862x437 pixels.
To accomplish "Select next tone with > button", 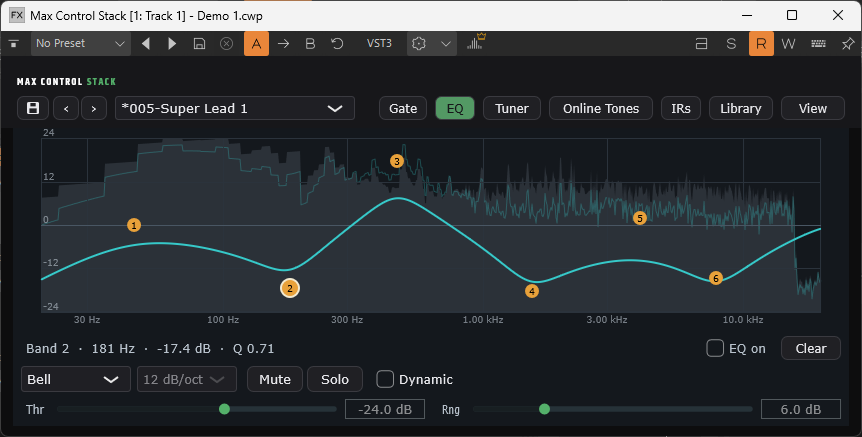I will click(94, 108).
